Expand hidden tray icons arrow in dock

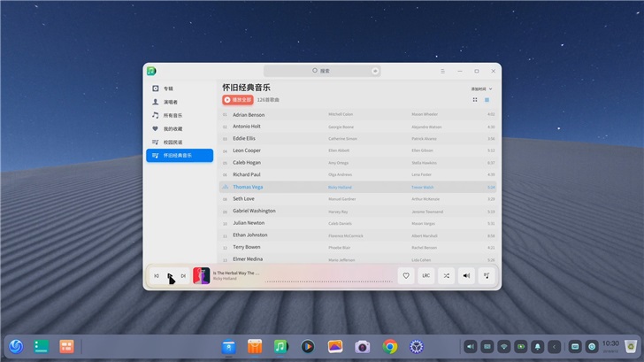(555, 346)
